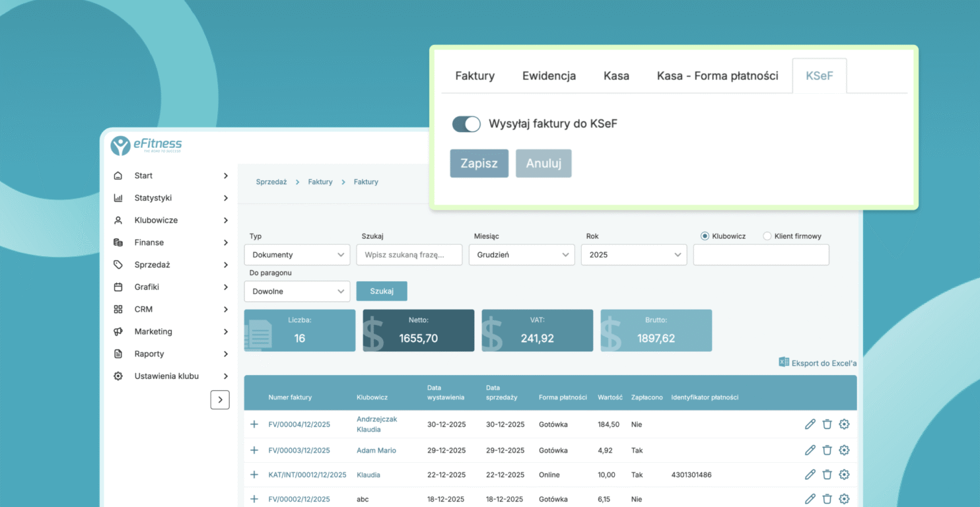This screenshot has height=507, width=980.
Task: Click the Szukaj search button
Action: pyautogui.click(x=382, y=291)
